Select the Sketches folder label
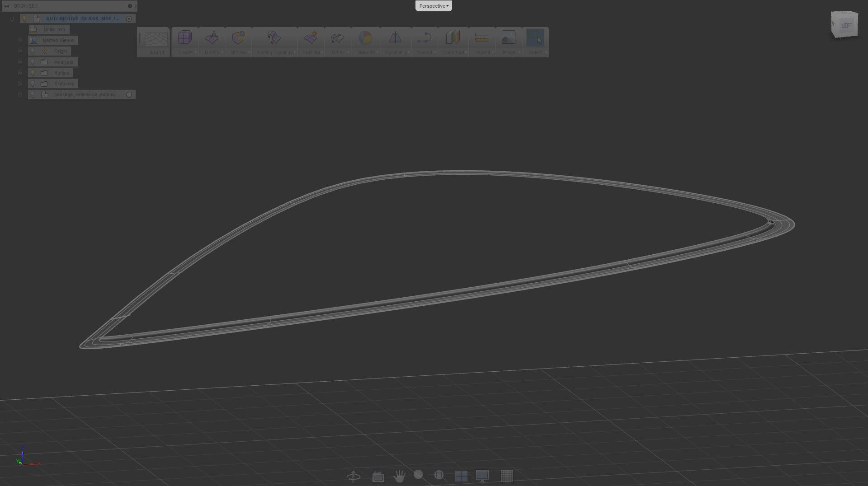868x486 pixels. (64, 84)
